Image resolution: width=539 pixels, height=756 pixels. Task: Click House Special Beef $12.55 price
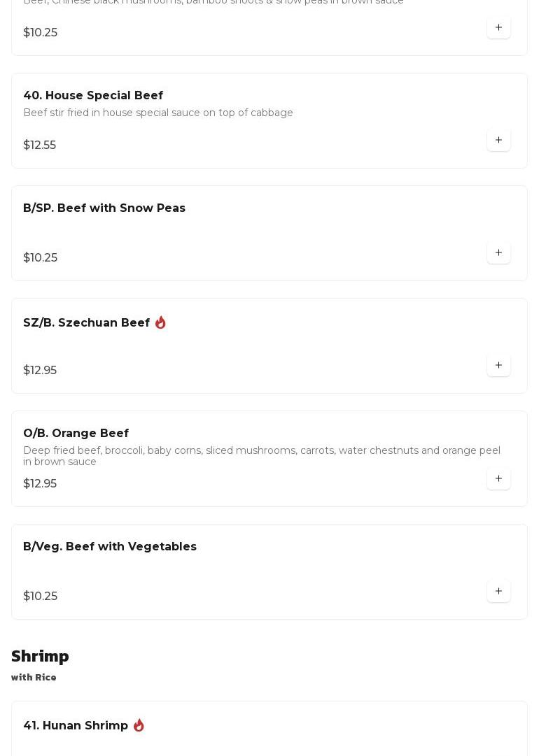[x=39, y=145]
